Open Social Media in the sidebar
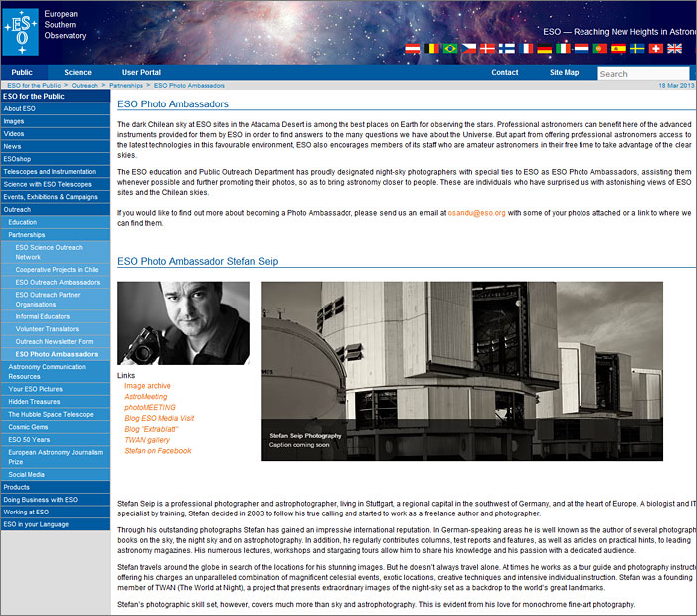Screen dimensions: 697x616 pyautogui.click(x=55, y=475)
